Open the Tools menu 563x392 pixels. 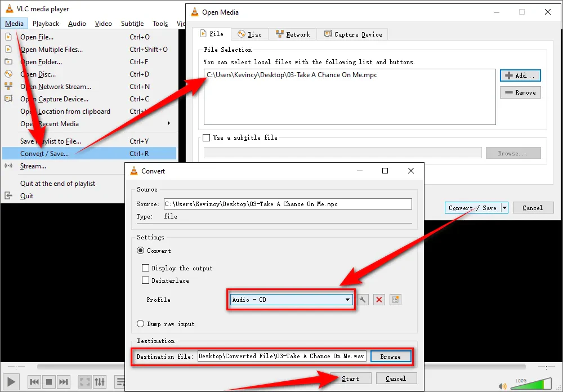[x=160, y=23]
